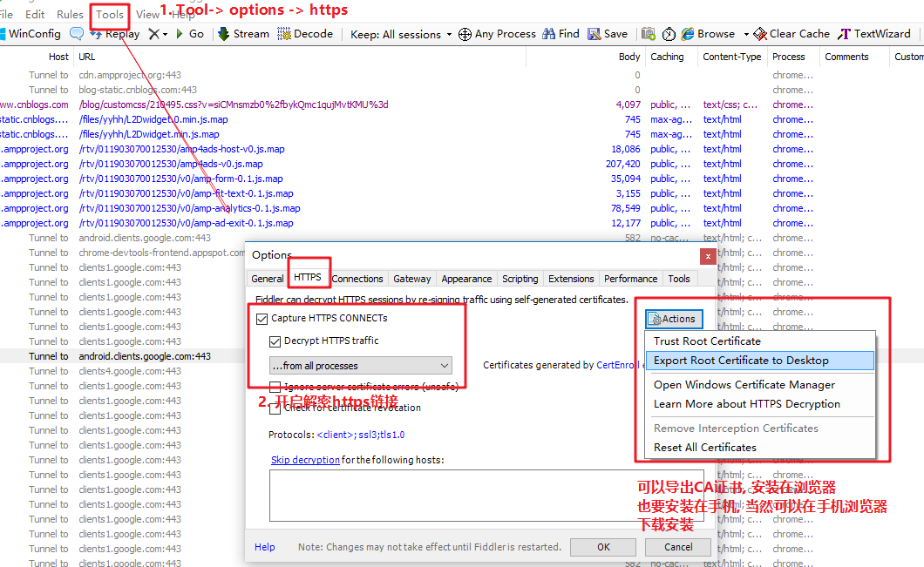924x567 pixels.
Task: Open Find with the binoculars icon
Action: (548, 34)
